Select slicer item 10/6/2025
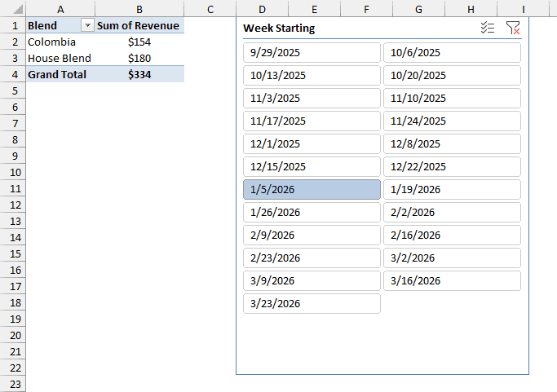The width and height of the screenshot is (557, 392). click(452, 52)
